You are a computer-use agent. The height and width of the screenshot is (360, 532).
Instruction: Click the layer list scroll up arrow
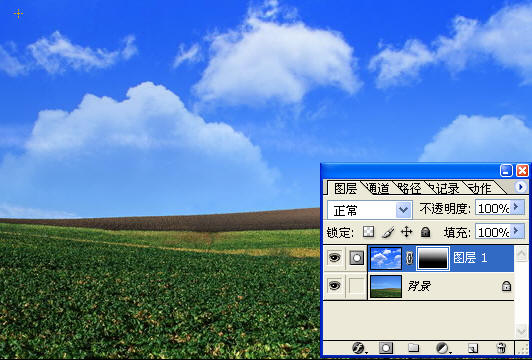521,253
